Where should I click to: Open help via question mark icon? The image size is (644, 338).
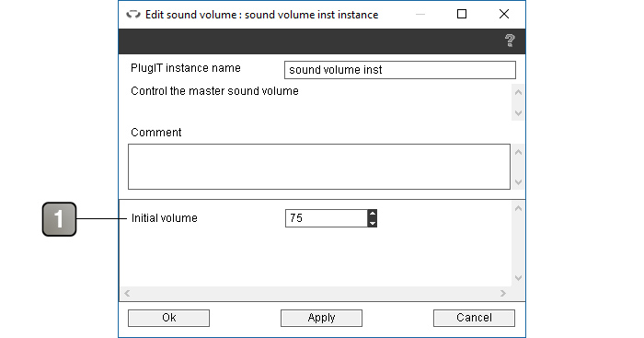pos(510,41)
